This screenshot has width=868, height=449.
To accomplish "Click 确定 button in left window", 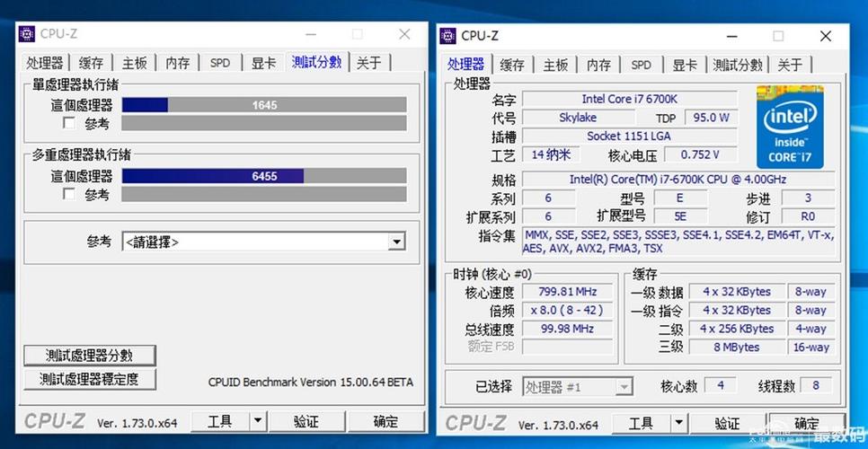I will tap(385, 421).
